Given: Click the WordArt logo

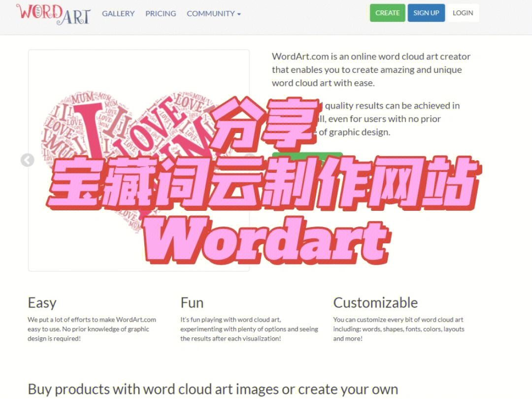Looking at the screenshot, I should pyautogui.click(x=53, y=14).
